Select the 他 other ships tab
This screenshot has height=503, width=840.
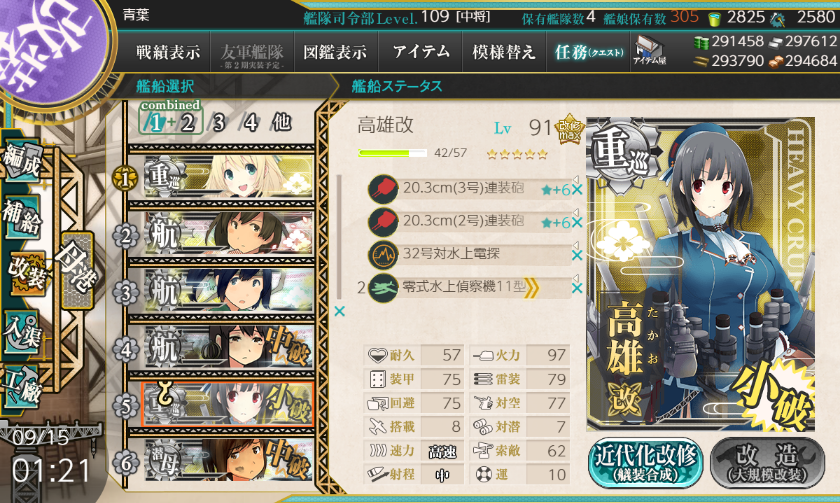coord(281,123)
